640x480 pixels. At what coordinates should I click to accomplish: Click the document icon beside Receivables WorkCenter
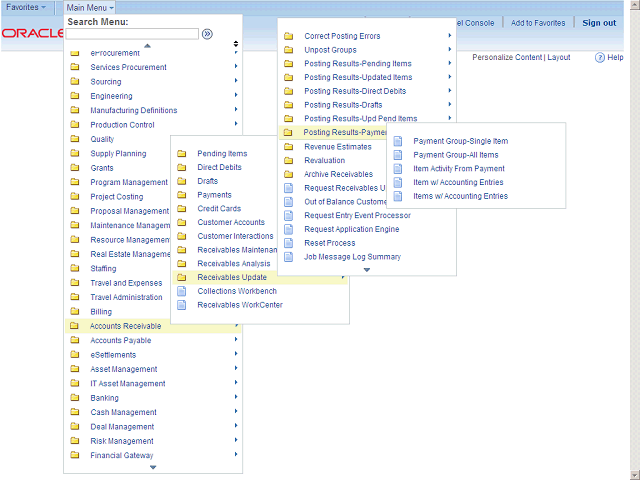pos(182,305)
